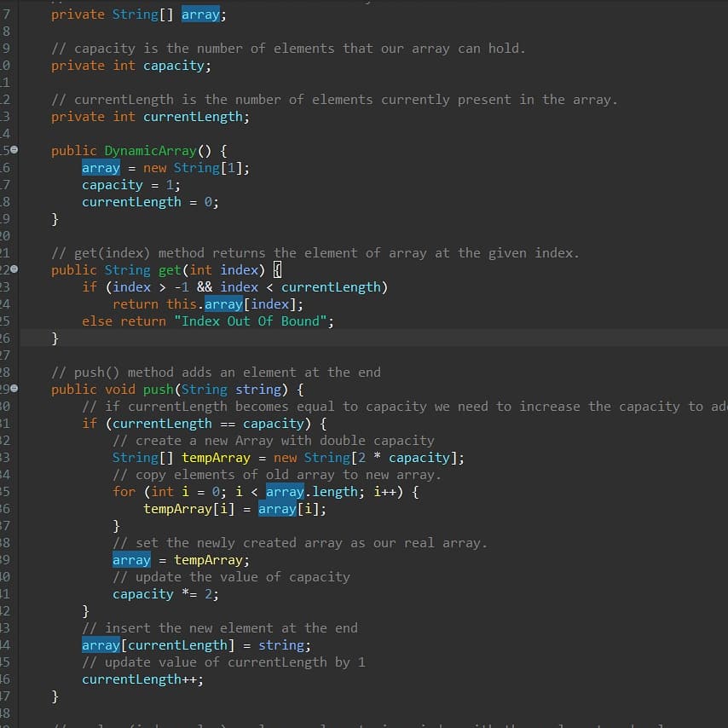Click 'string' parameter in 'push(String string)'
The height and width of the screenshot is (728, 728).
(258, 390)
